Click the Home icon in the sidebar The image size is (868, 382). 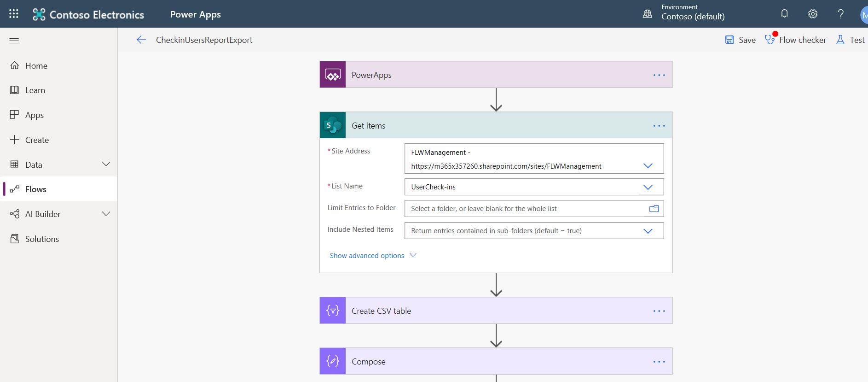tap(15, 65)
